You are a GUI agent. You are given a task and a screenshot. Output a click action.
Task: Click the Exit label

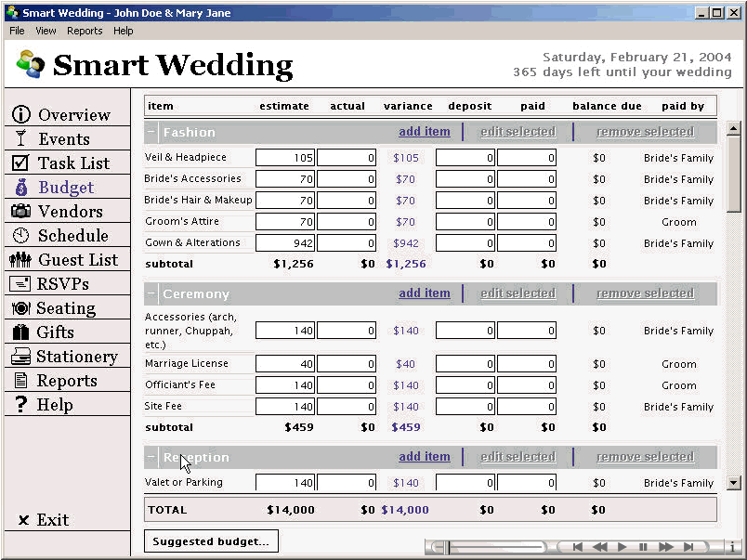(53, 520)
